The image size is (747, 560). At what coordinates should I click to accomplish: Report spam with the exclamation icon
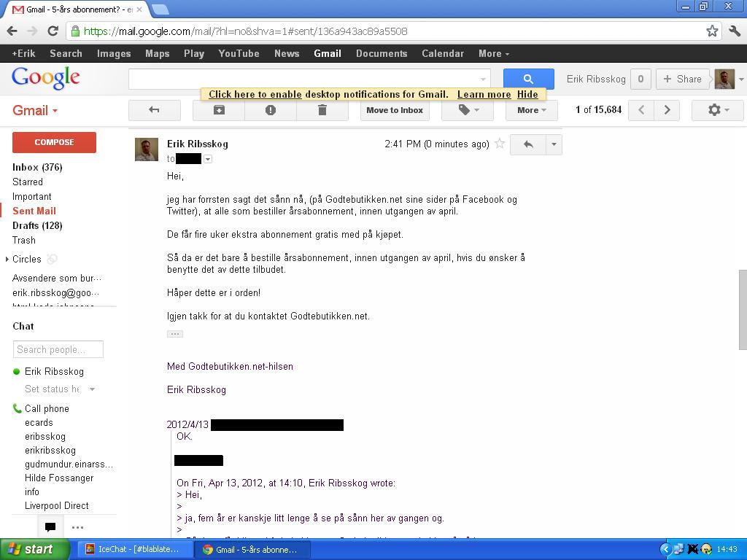(x=271, y=110)
